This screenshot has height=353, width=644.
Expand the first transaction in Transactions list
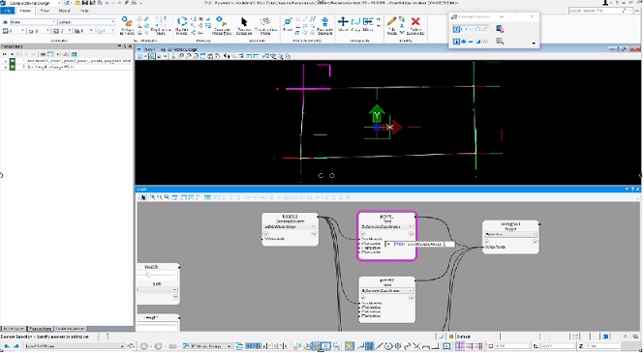pos(6,61)
